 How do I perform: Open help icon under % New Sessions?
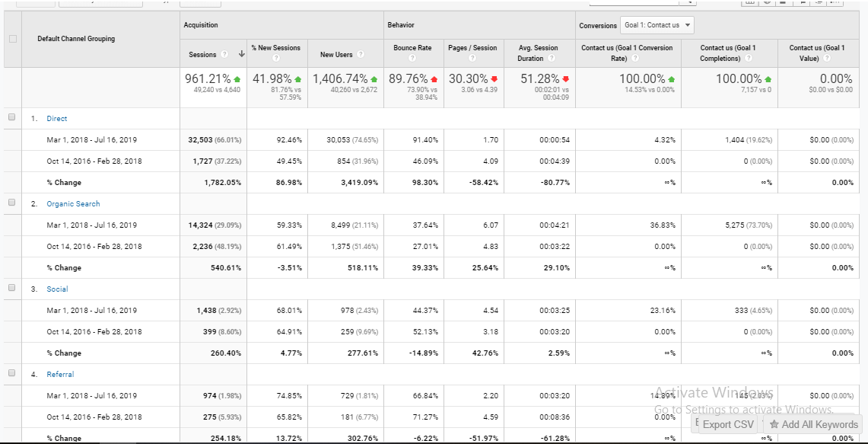[x=275, y=59]
